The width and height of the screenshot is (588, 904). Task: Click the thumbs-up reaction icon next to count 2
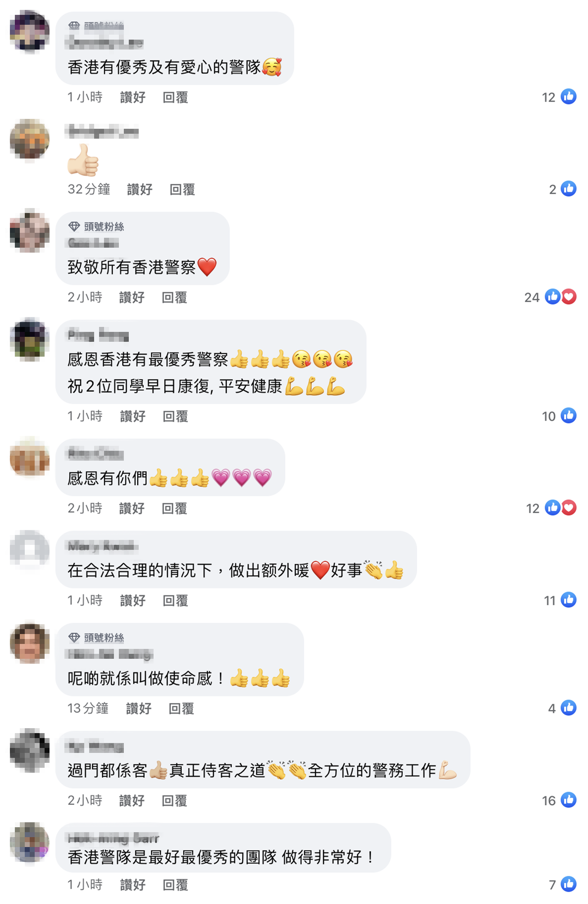coord(568,189)
